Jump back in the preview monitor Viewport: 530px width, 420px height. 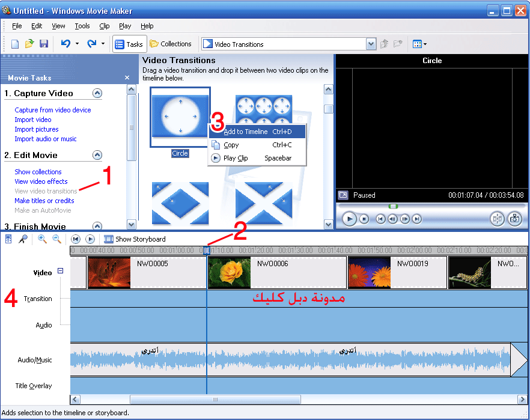point(380,219)
